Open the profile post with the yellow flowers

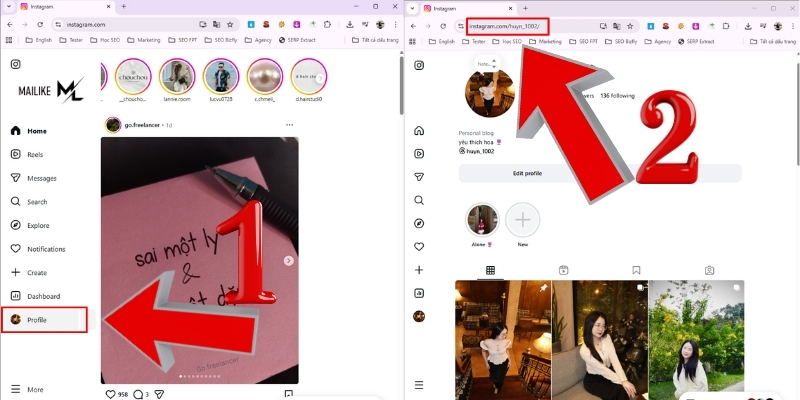[696, 340]
